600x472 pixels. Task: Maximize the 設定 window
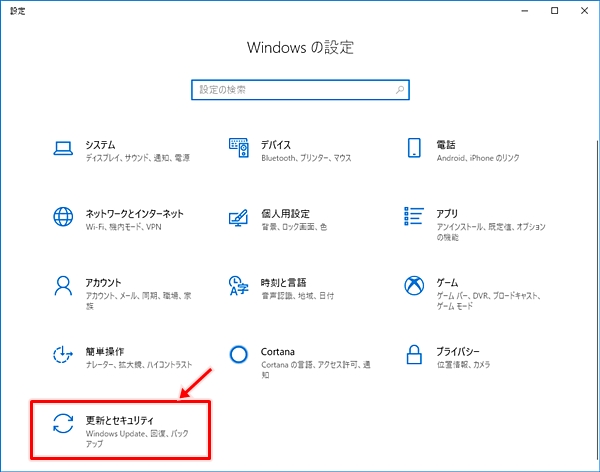click(x=554, y=11)
